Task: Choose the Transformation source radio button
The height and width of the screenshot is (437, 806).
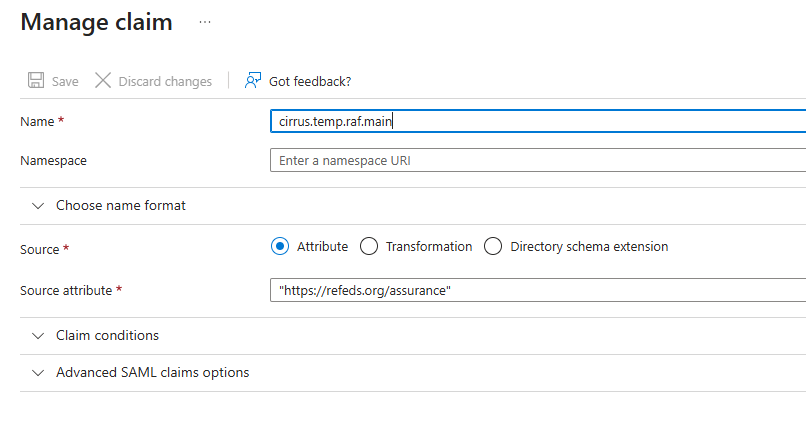Action: 369,246
